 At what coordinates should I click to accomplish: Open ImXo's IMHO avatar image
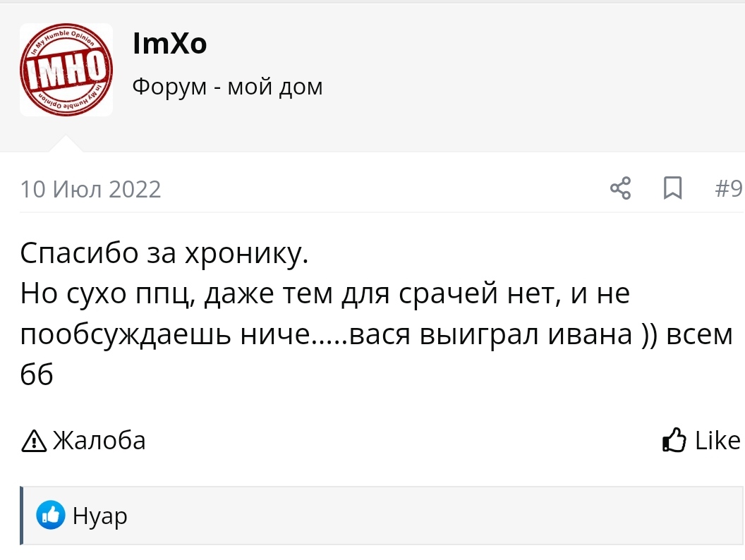point(66,69)
